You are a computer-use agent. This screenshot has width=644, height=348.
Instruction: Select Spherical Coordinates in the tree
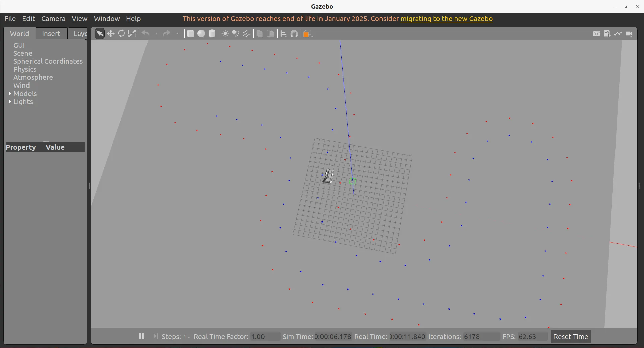[48, 61]
